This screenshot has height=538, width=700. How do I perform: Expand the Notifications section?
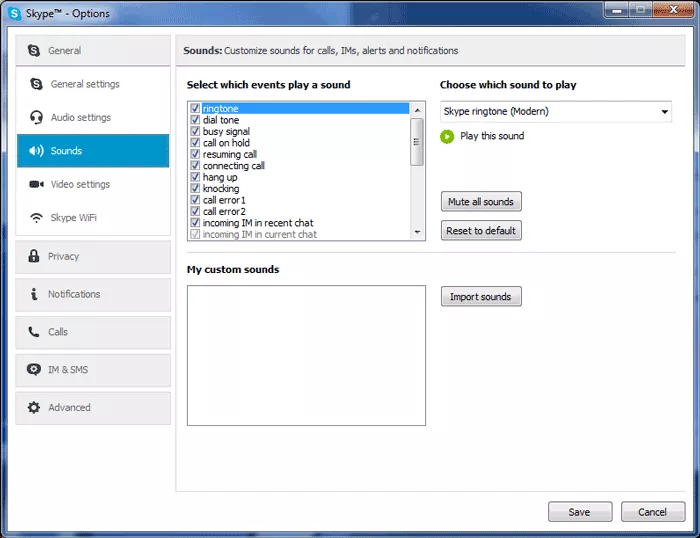coord(93,295)
